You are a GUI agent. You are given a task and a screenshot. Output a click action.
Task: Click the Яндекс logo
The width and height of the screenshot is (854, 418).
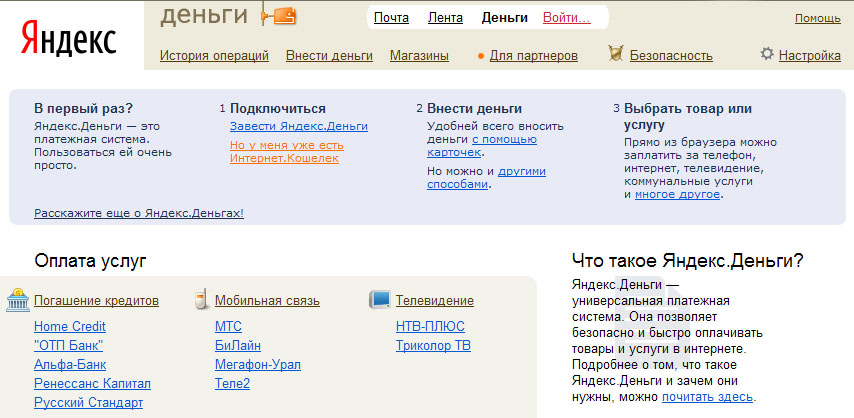(x=69, y=38)
